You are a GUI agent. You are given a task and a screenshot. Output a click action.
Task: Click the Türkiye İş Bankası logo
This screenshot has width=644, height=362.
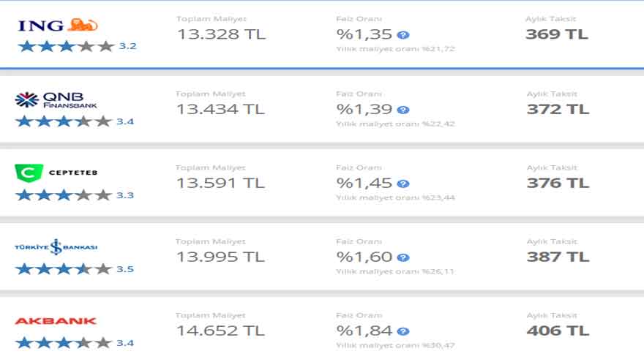pyautogui.click(x=56, y=247)
